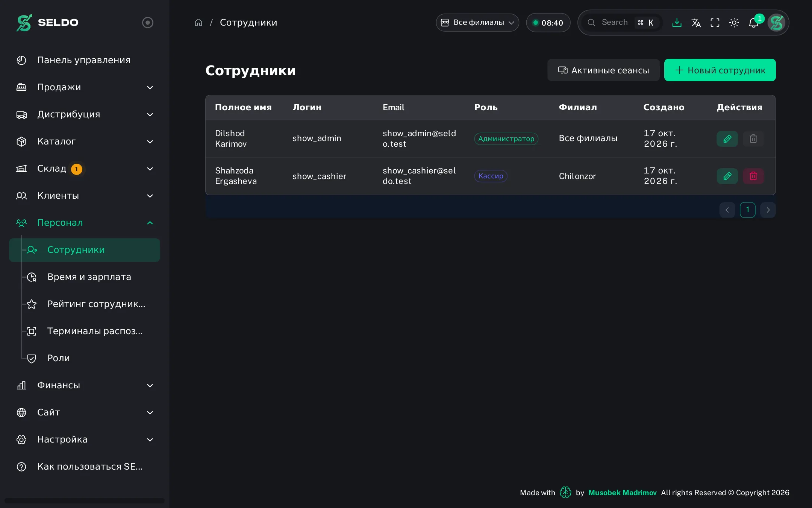The image size is (812, 508).
Task: Open the language translation icon
Action: 696,23
